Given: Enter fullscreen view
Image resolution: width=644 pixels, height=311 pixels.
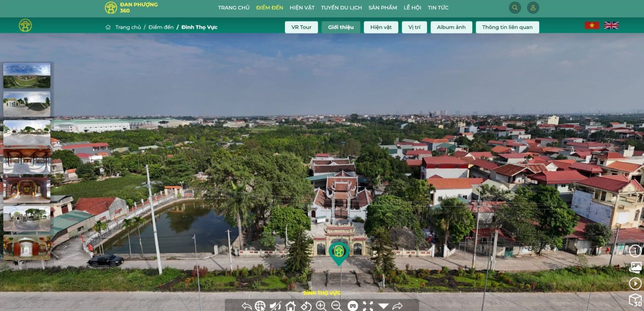Looking at the screenshot, I should (368, 306).
